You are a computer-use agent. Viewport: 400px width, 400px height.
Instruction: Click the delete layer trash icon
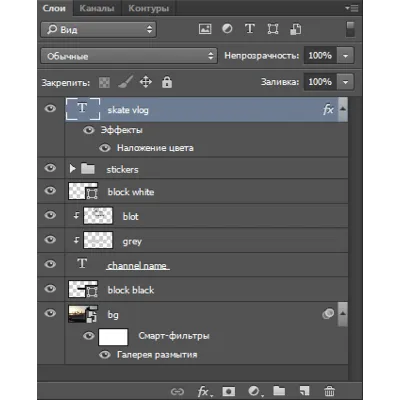[329, 391]
